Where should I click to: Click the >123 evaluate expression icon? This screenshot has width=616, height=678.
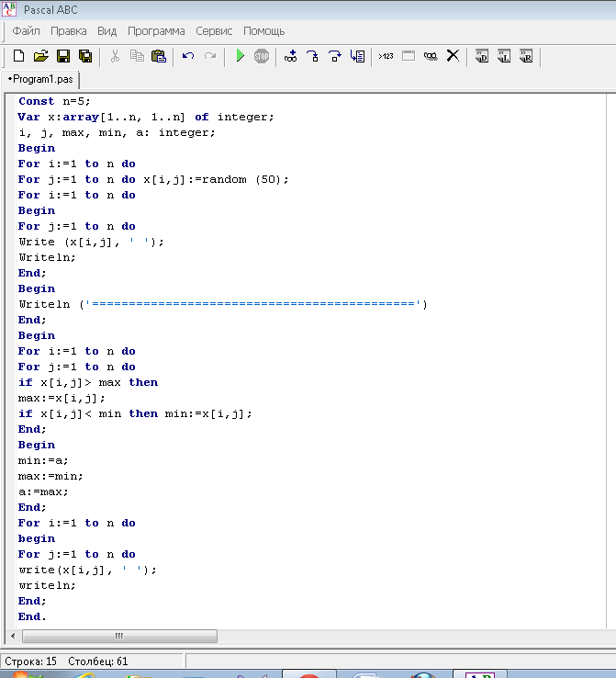pyautogui.click(x=386, y=56)
